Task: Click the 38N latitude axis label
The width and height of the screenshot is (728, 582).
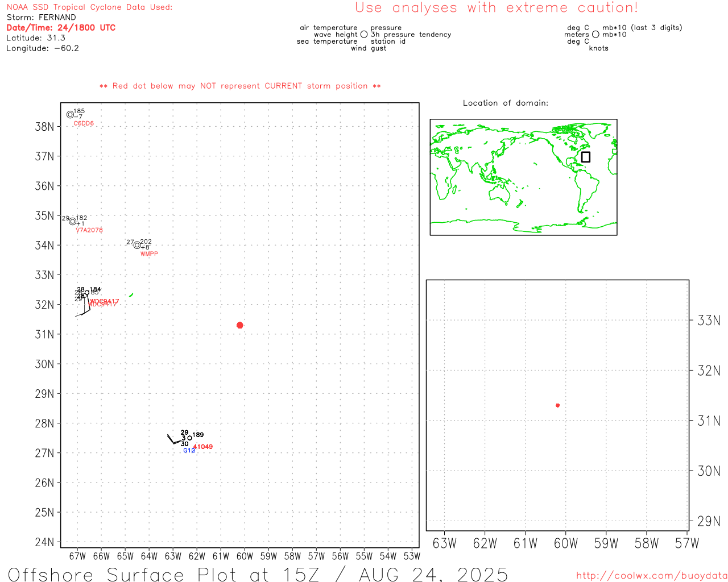Action: tap(44, 127)
